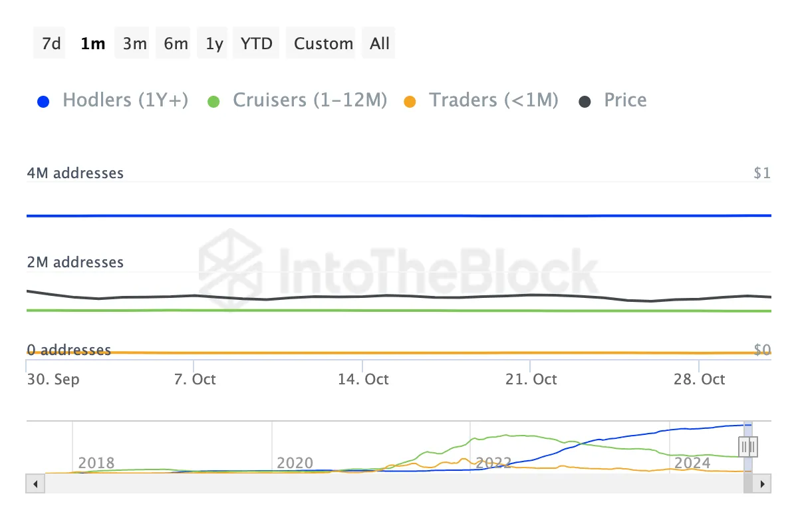Click the blue Hodlers legend dot

pyautogui.click(x=44, y=102)
